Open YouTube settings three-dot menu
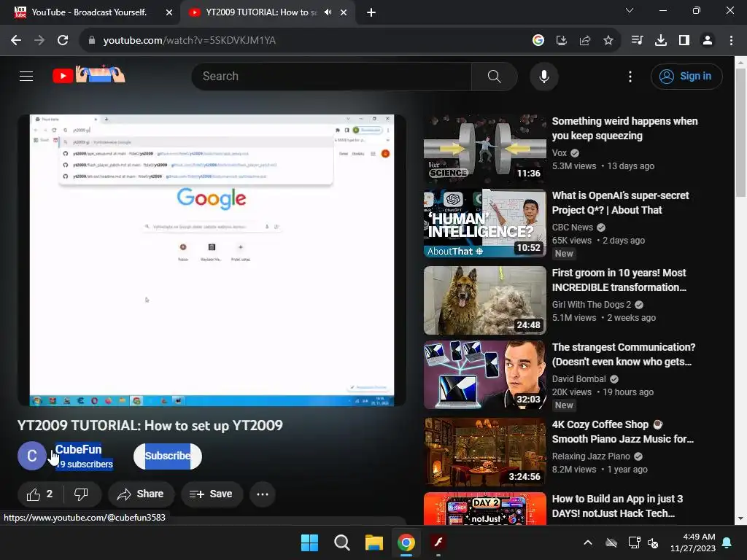The width and height of the screenshot is (747, 560). coord(630,76)
